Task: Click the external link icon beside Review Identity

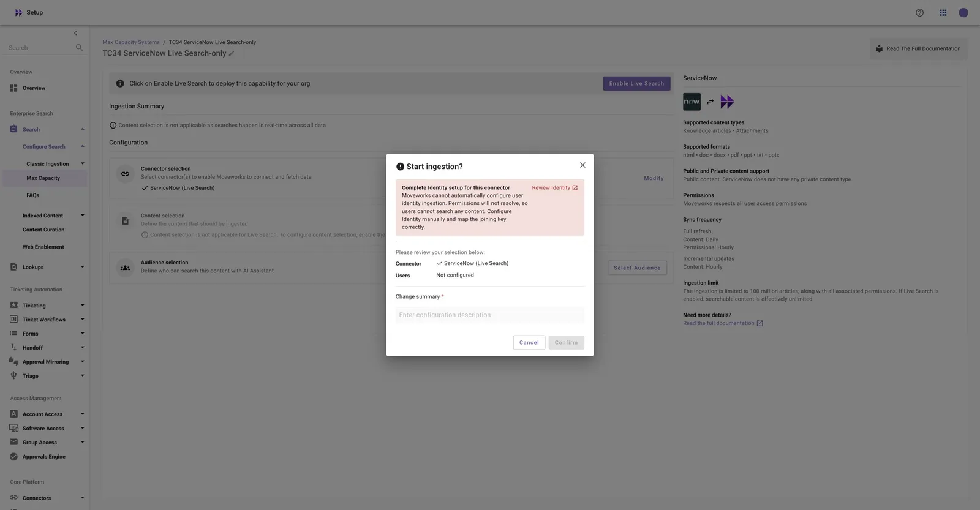Action: click(575, 188)
